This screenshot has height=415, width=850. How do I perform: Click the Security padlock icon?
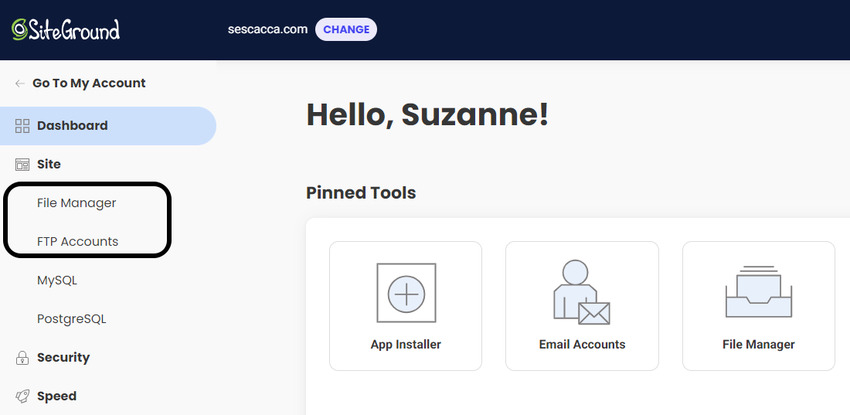coord(22,358)
